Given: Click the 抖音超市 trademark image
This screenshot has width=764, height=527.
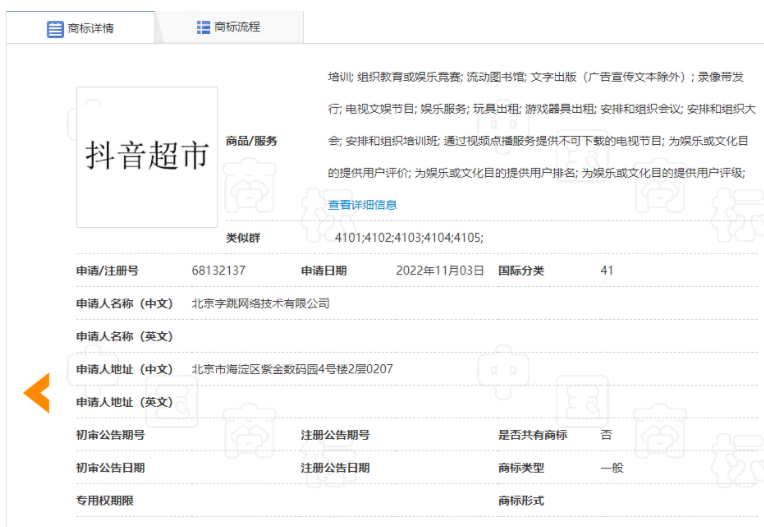Looking at the screenshot, I should click(x=147, y=156).
